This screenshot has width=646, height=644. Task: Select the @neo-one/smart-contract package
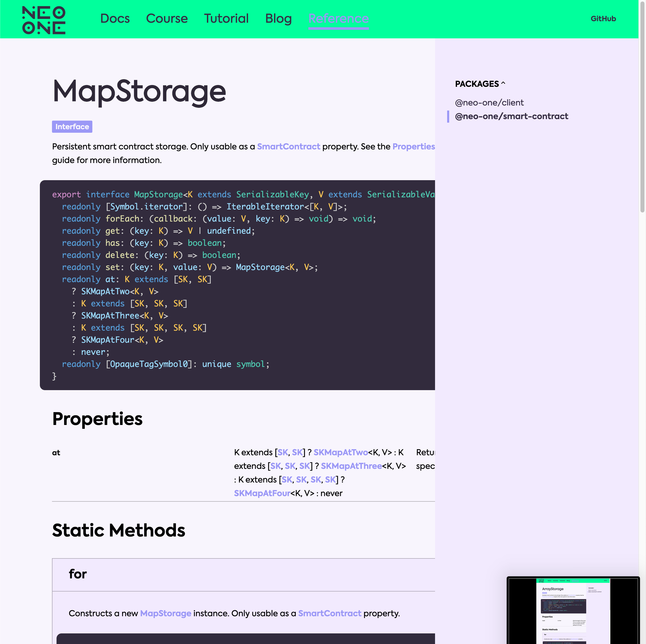pos(512,116)
